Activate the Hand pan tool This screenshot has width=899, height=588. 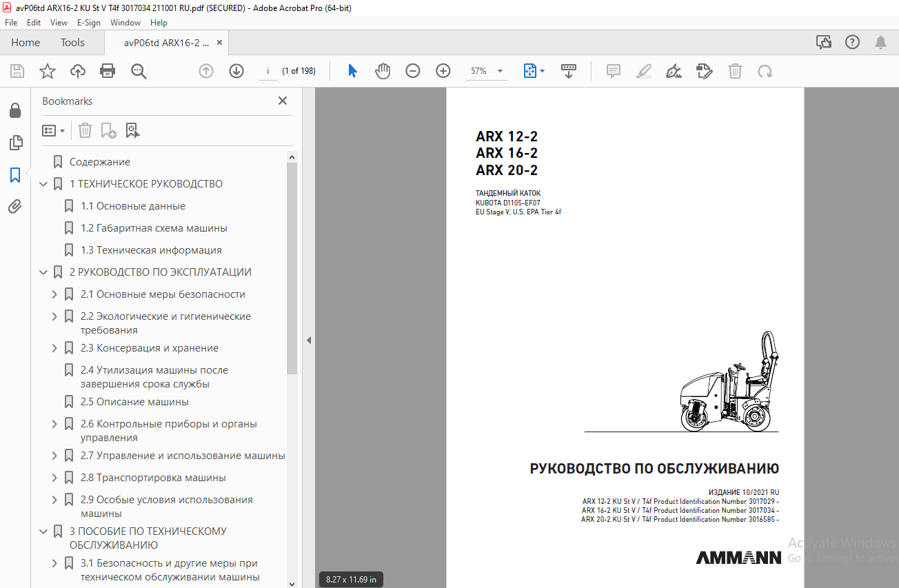pos(383,71)
